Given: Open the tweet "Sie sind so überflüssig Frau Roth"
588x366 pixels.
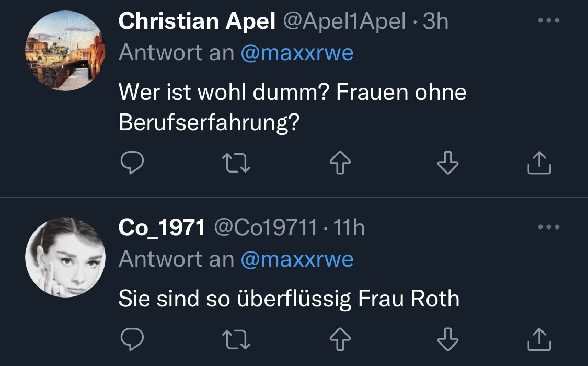Looking at the screenshot, I should point(289,299).
